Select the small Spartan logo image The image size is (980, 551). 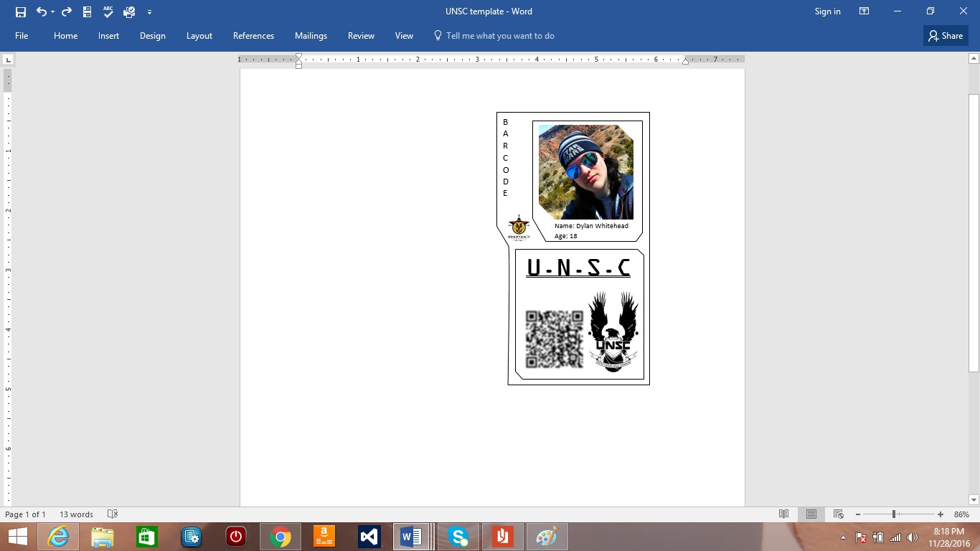[x=519, y=227]
